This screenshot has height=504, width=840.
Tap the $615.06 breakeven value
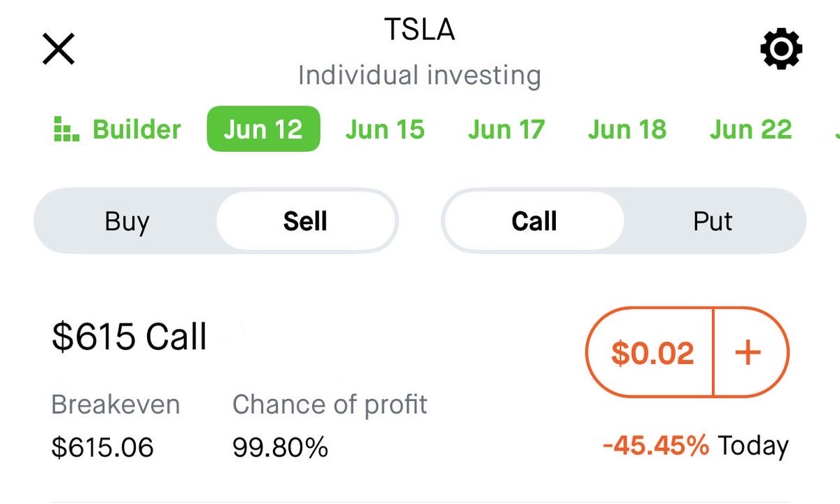[x=102, y=447]
